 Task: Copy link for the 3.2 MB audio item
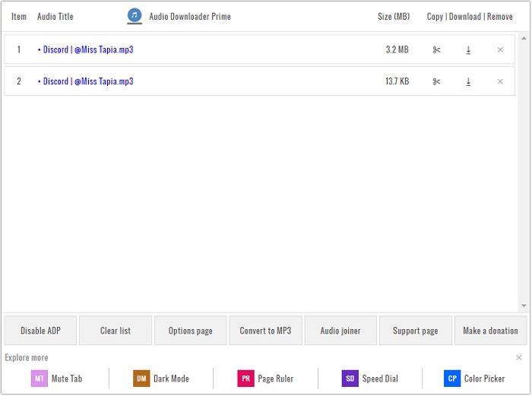click(436, 50)
